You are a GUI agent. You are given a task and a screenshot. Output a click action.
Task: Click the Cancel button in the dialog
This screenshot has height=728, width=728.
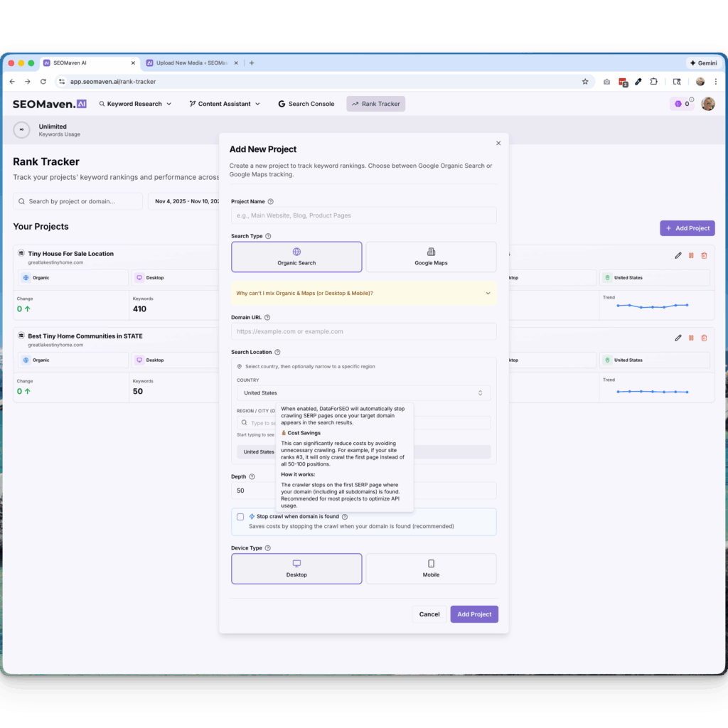tap(429, 614)
